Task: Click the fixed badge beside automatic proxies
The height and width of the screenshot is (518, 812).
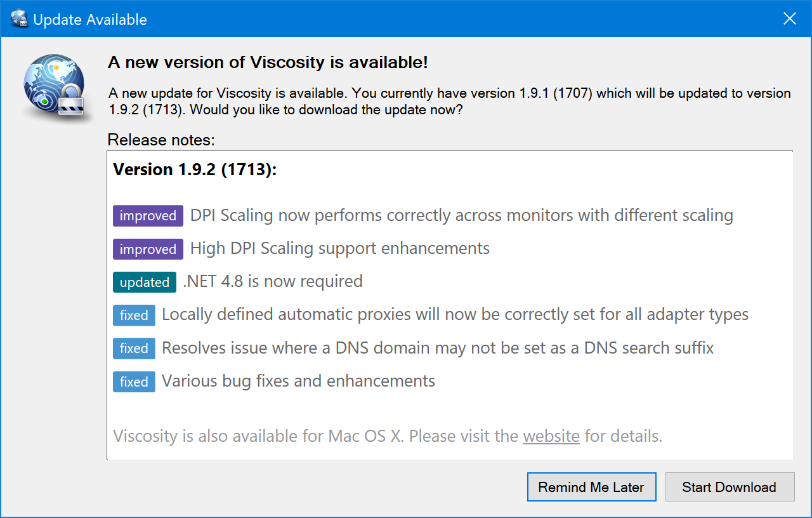Action: tap(134, 315)
